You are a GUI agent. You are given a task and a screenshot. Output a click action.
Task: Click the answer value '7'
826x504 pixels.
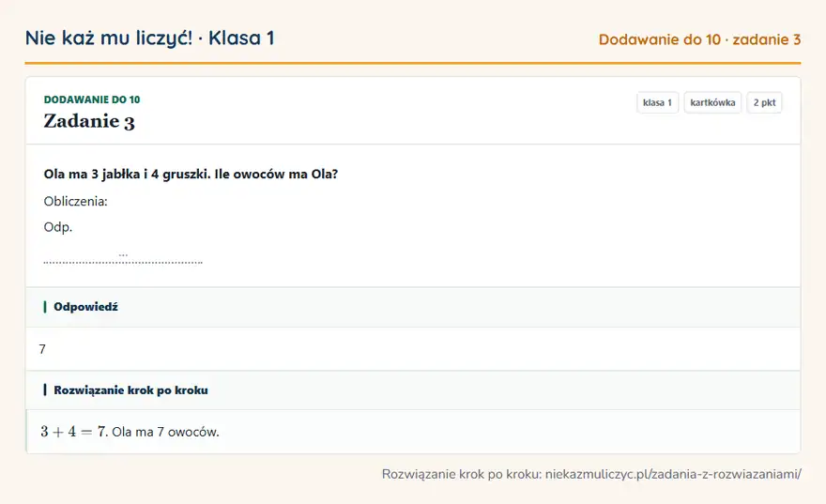point(42,349)
